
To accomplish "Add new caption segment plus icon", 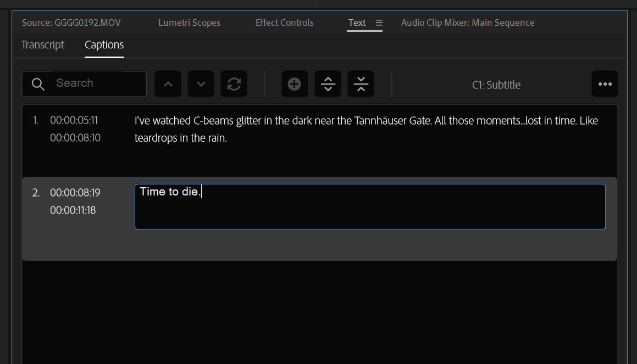I will click(295, 84).
